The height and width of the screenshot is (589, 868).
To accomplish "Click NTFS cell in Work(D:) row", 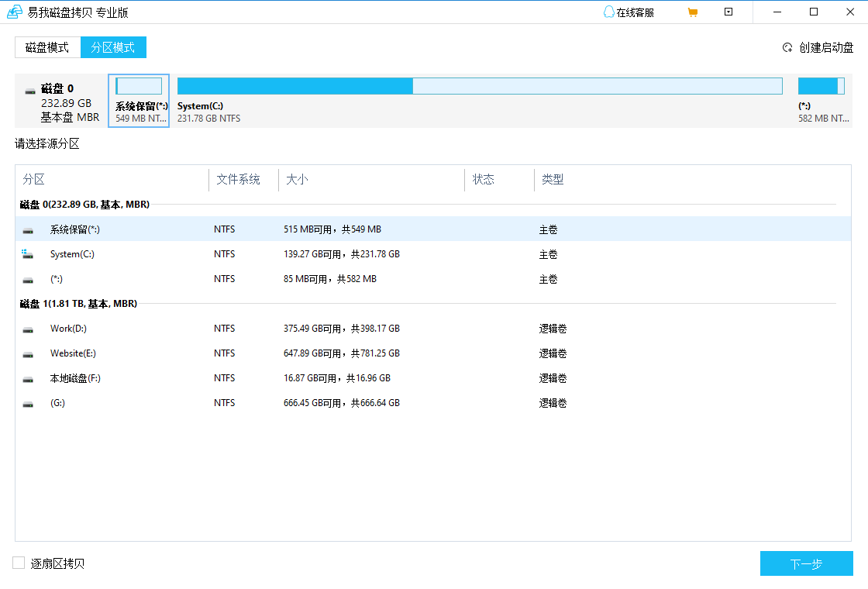I will click(224, 329).
